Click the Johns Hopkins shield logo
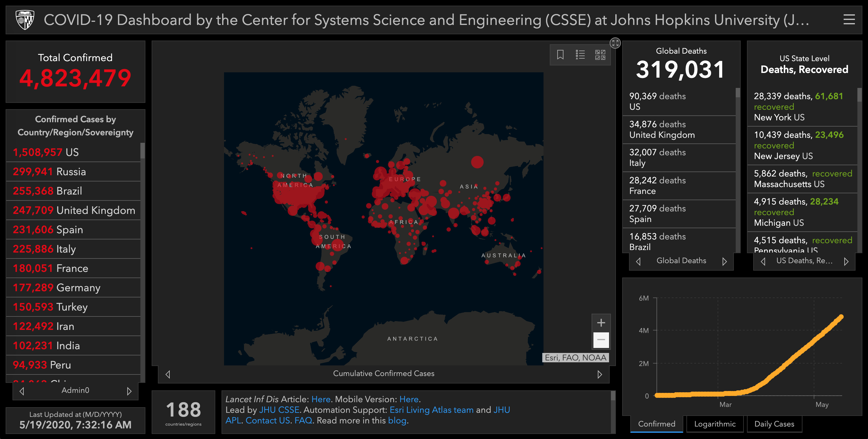Viewport: 868px width, 439px height. point(25,20)
